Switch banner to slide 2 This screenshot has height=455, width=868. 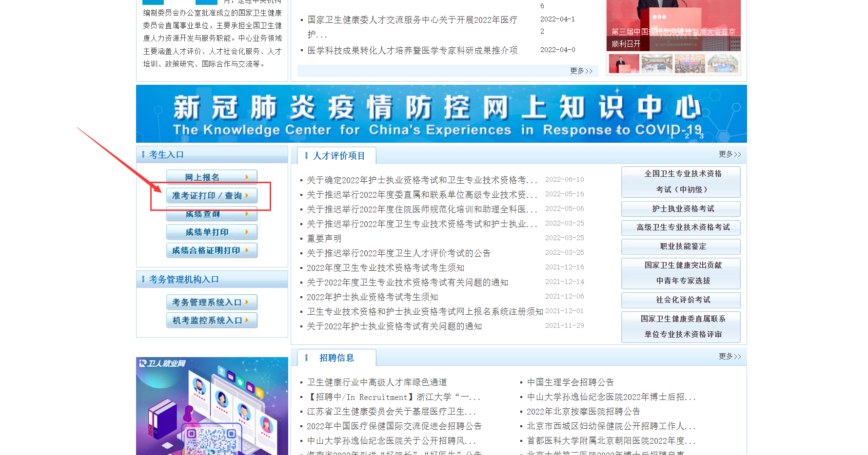pyautogui.click(x=687, y=136)
